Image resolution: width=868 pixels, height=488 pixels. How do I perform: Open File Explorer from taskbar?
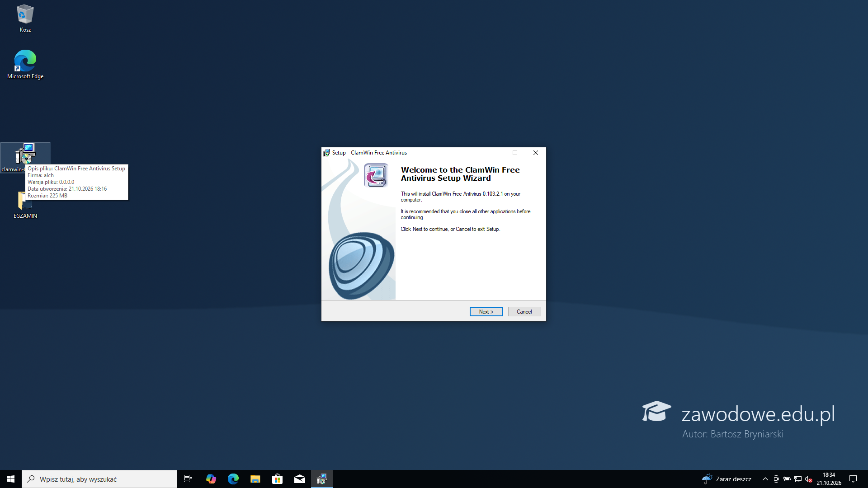click(255, 479)
